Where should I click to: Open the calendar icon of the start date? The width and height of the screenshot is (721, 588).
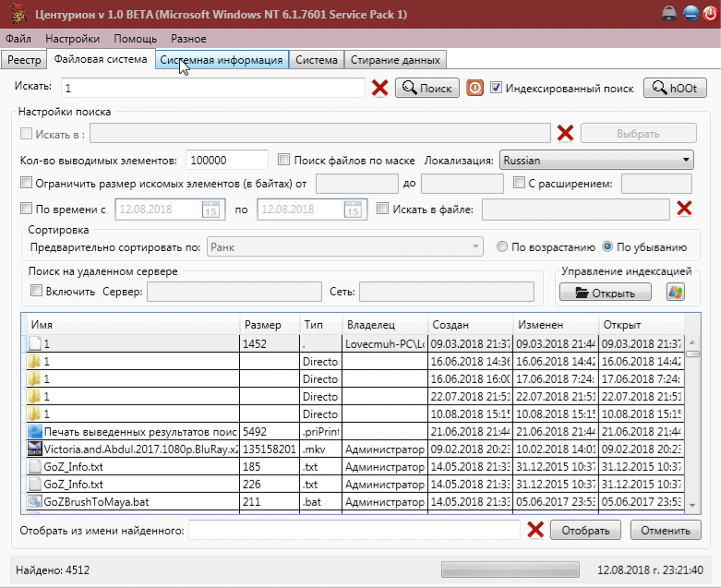click(x=211, y=210)
